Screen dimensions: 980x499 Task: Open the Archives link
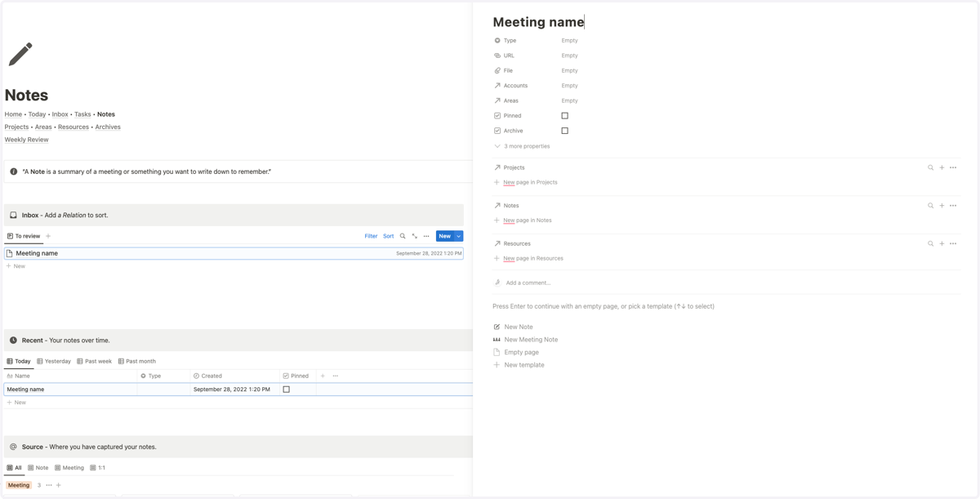coord(108,127)
